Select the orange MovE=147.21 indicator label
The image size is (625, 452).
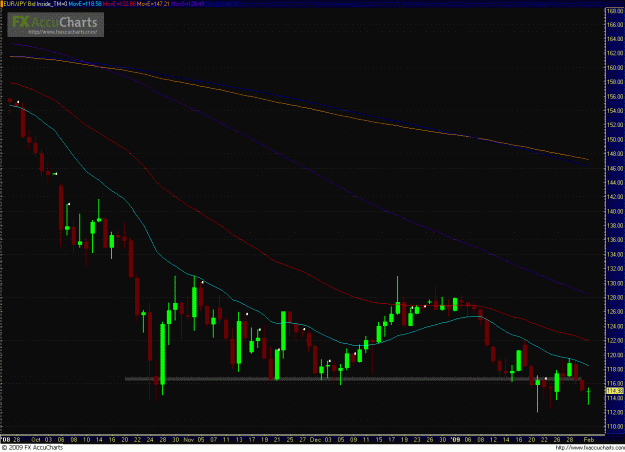[x=153, y=4]
